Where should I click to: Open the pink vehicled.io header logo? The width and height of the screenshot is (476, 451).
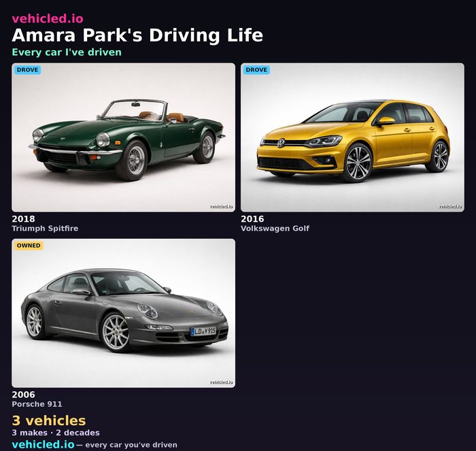point(48,19)
